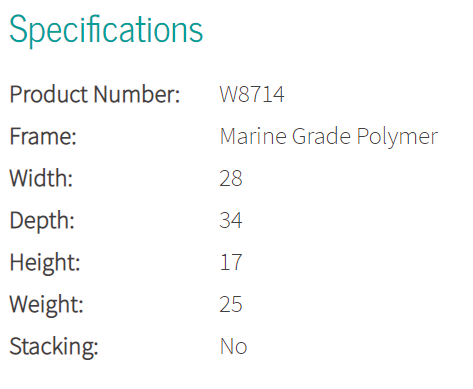Select the Height label
Image resolution: width=473 pixels, height=389 pixels.
click(45, 263)
